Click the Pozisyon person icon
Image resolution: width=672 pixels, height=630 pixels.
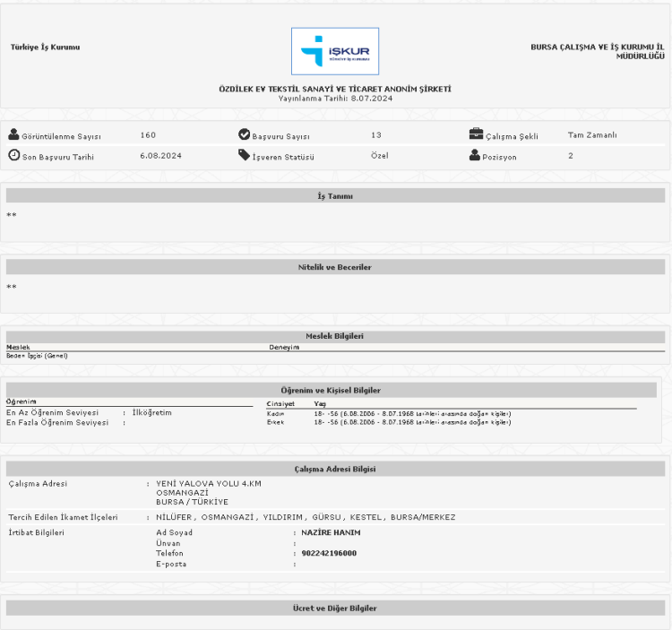(476, 156)
